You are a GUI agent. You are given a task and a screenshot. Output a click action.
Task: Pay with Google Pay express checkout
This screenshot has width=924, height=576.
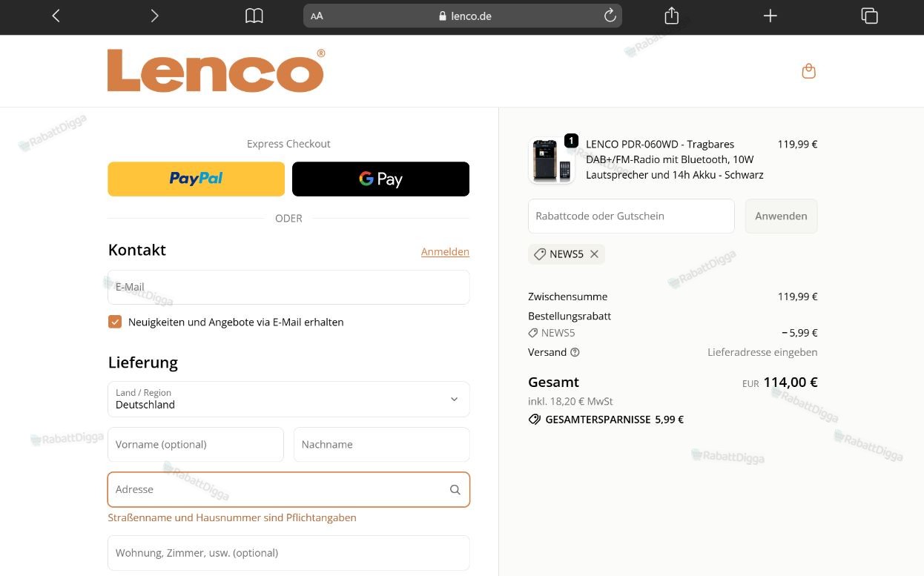(380, 179)
